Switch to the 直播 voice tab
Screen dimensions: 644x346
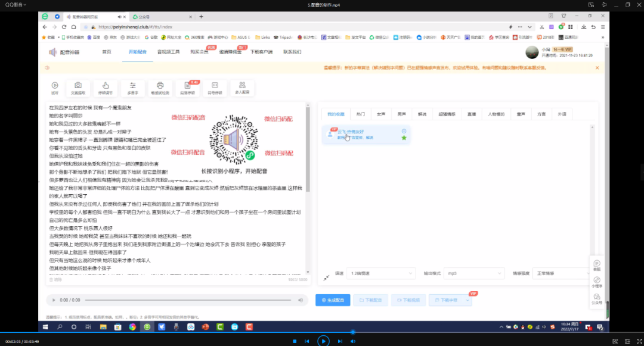pos(472,114)
